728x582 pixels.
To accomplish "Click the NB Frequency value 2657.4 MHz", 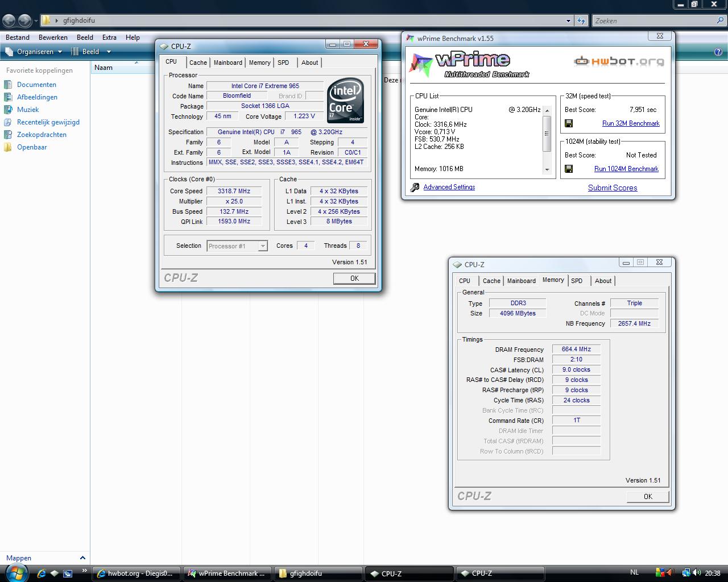I will pos(634,323).
